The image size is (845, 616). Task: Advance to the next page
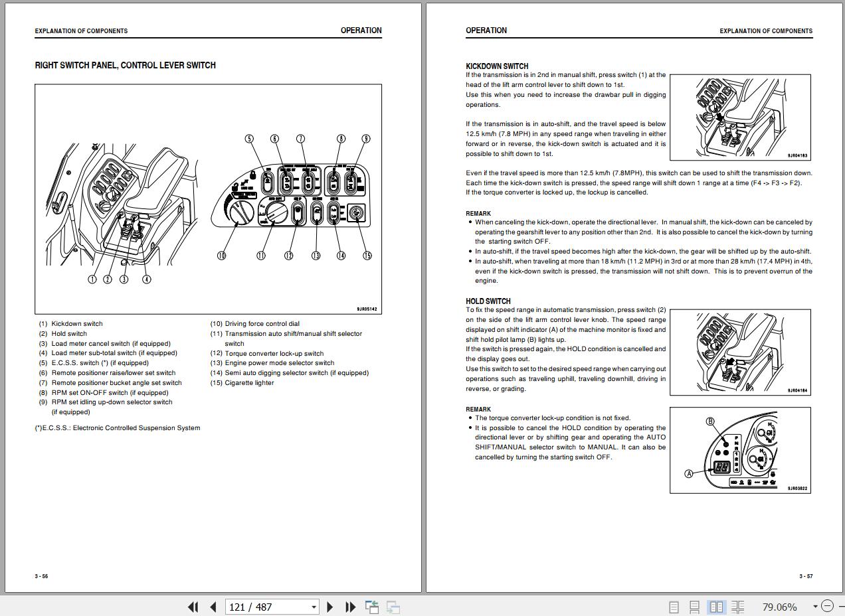tap(330, 607)
